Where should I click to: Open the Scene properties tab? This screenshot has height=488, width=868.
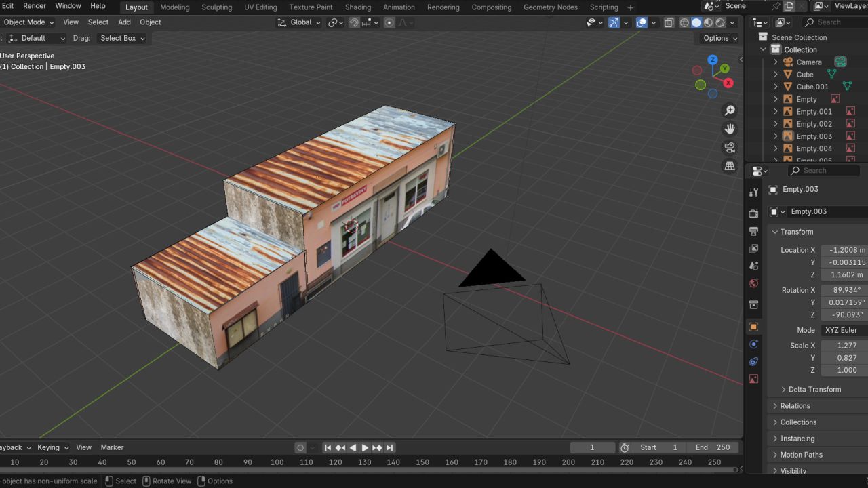point(753,266)
